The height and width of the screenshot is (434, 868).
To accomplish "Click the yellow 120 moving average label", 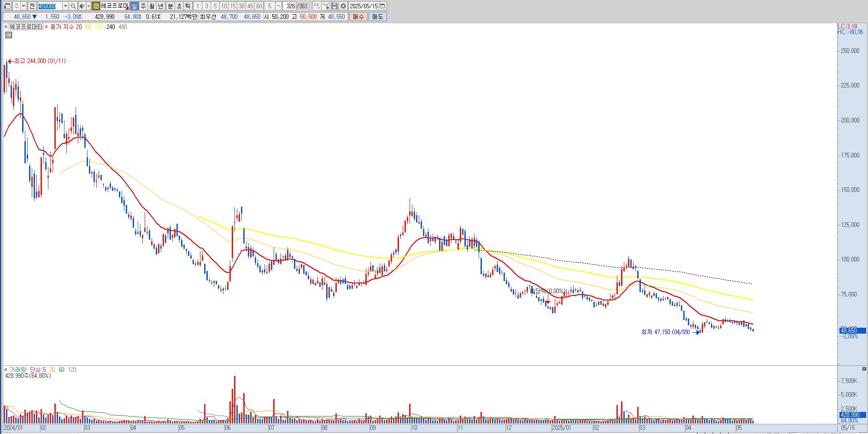I will [x=99, y=27].
